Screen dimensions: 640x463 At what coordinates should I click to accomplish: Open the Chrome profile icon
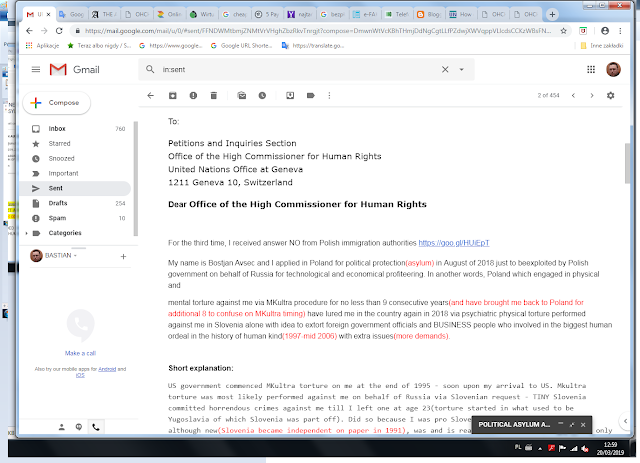[605, 31]
